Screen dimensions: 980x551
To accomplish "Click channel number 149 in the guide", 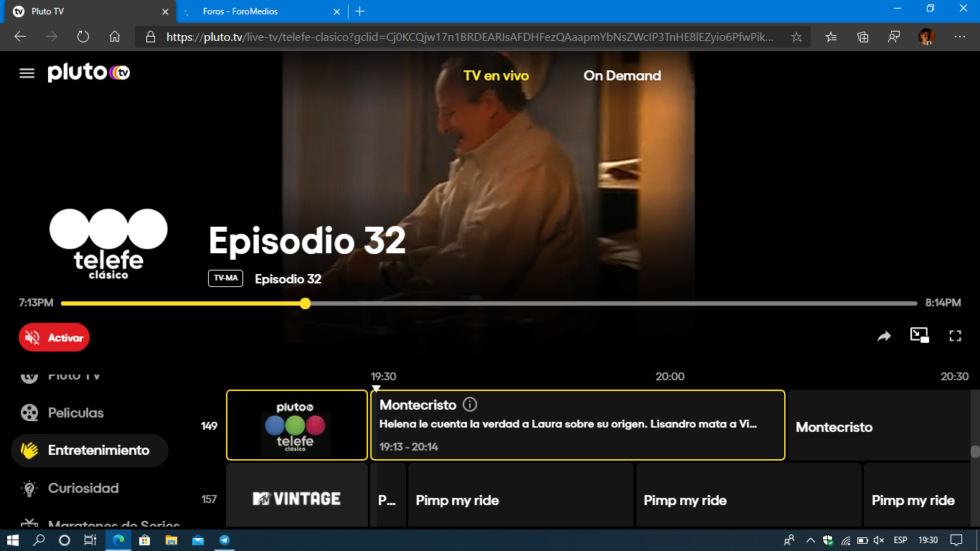I will point(209,425).
